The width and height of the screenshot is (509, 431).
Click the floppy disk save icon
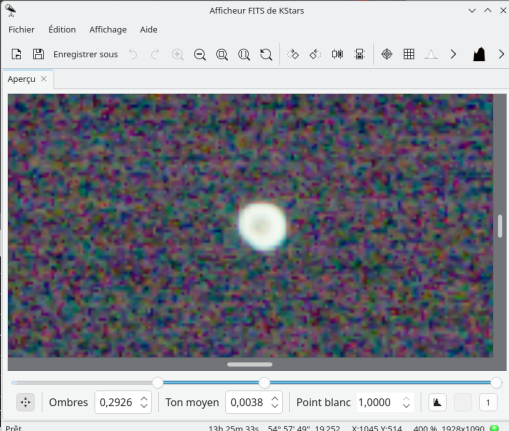38,54
